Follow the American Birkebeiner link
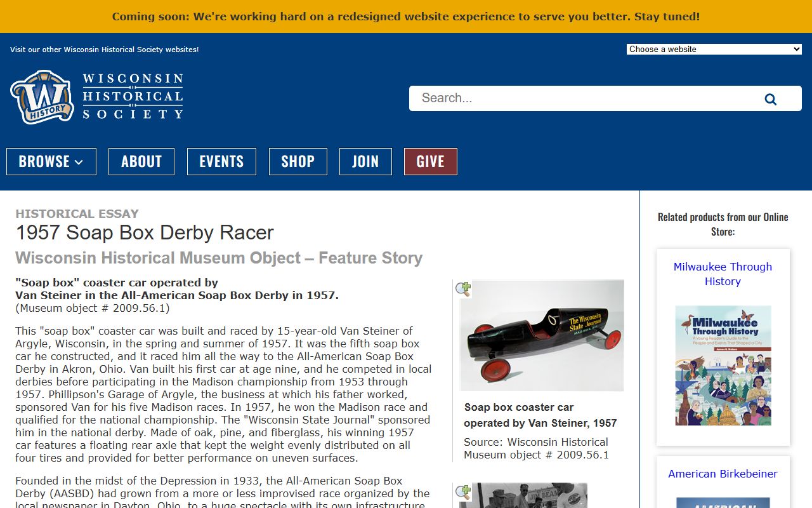The image size is (812, 508). (723, 474)
